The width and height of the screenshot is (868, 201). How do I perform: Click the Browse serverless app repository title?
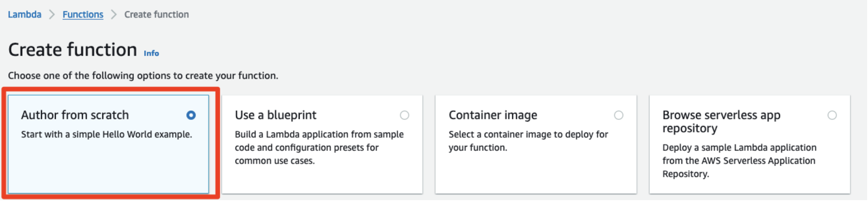click(721, 121)
